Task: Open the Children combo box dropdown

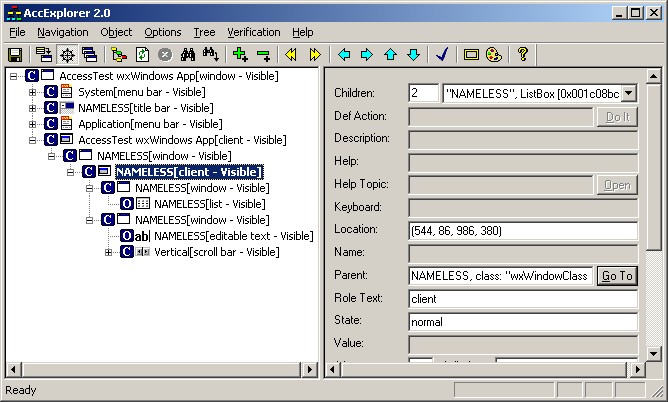Action: click(629, 93)
